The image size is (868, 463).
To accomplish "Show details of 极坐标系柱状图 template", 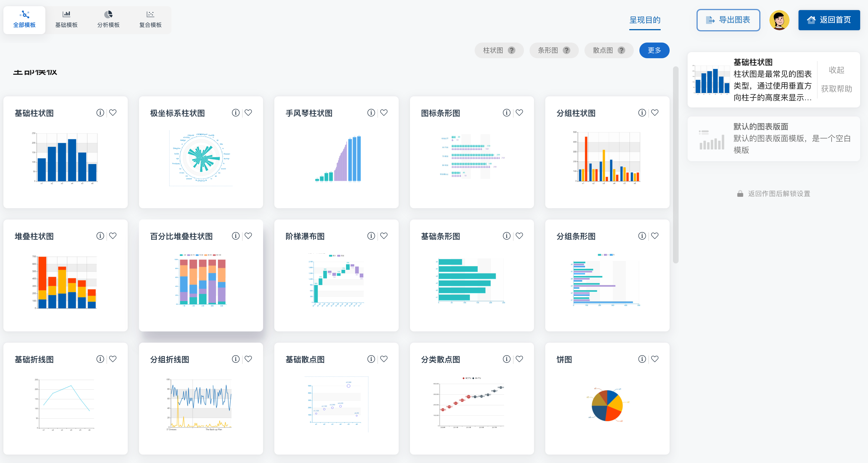I will click(x=236, y=113).
